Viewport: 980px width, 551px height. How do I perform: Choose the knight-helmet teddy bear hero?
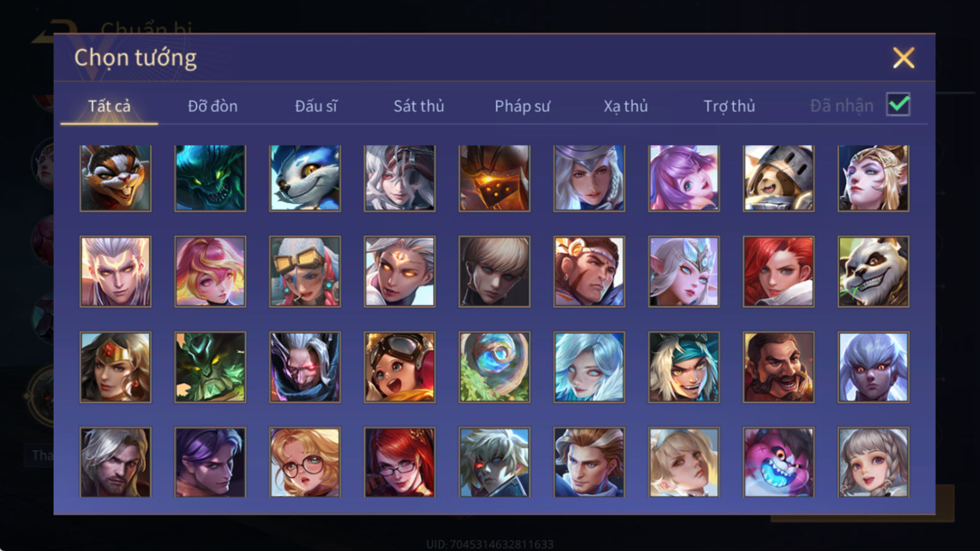(778, 179)
